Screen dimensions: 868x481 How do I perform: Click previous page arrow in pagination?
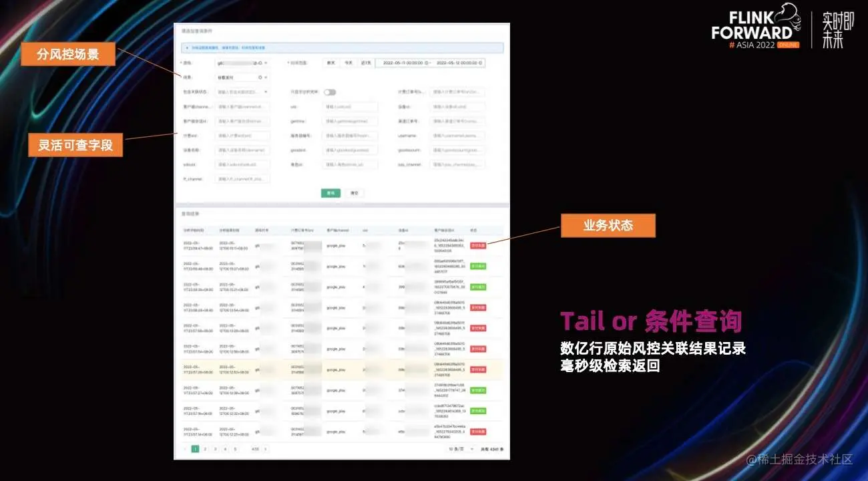[x=185, y=449]
